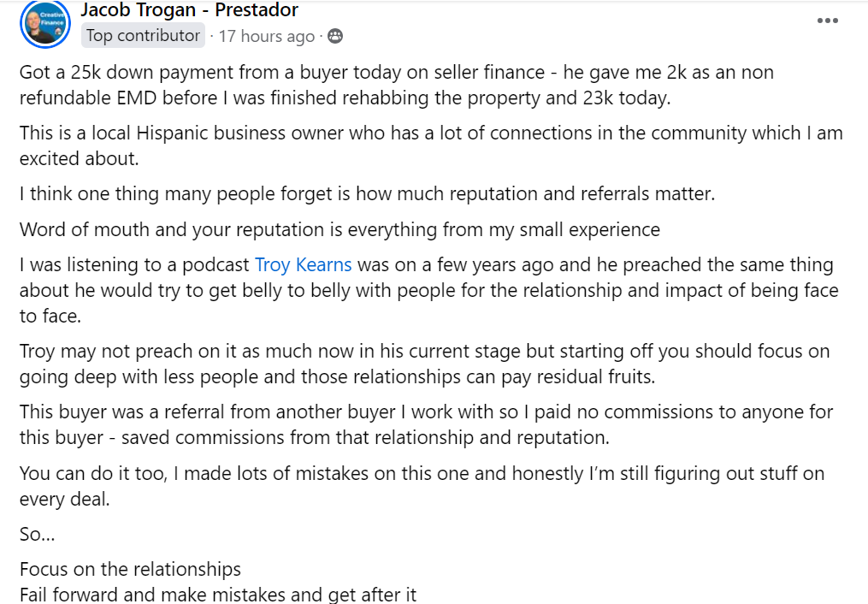Open the Jacob Trogan - Prestador profile name
The width and height of the screenshot is (868, 604).
pyautogui.click(x=189, y=9)
